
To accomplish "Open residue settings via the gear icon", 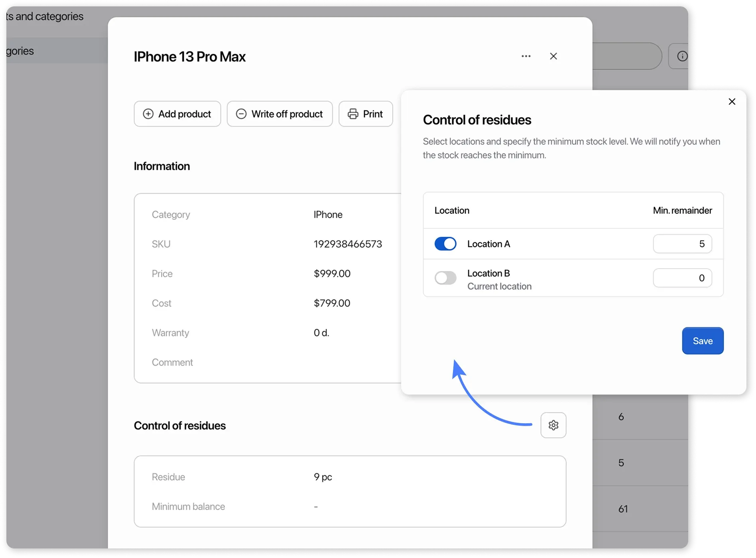I will pos(553,425).
